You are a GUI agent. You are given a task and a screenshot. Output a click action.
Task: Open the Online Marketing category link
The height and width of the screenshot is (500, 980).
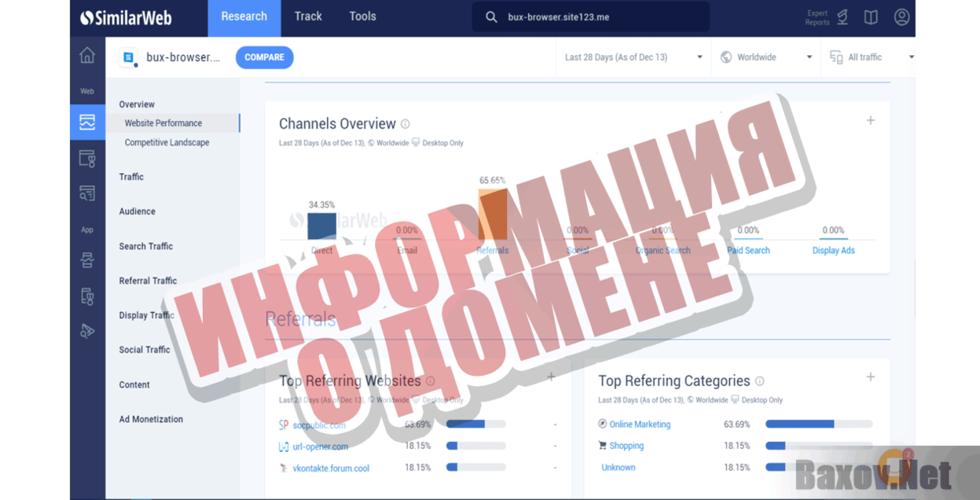(640, 425)
